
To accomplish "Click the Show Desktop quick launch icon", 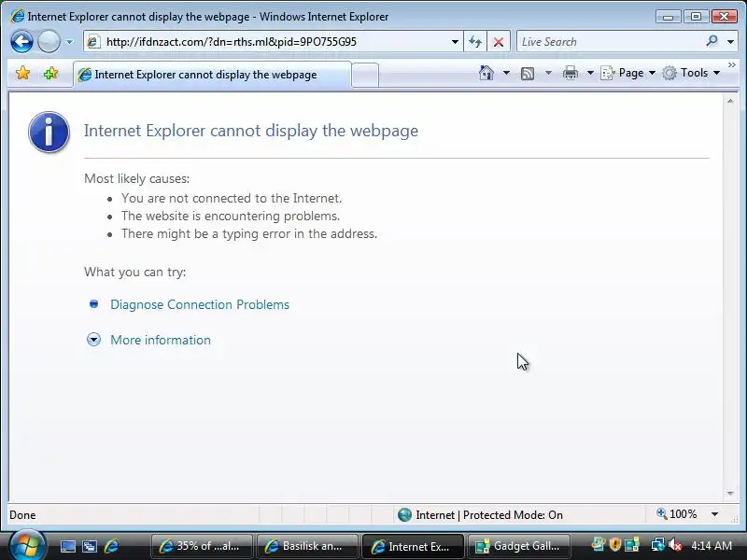I will (67, 546).
